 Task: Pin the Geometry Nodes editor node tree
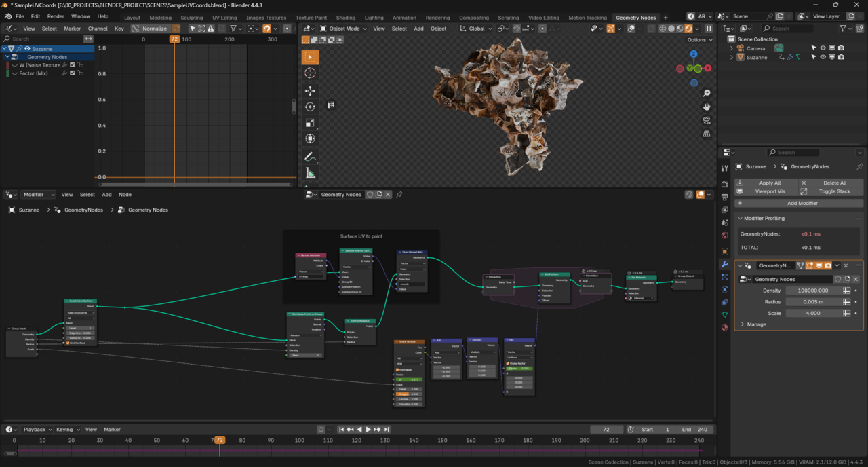[399, 195]
